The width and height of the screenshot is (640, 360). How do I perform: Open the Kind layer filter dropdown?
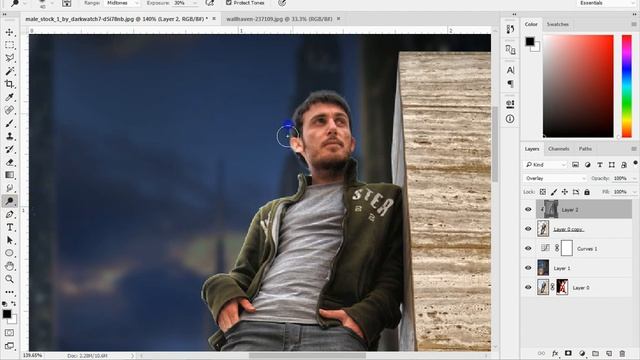pyautogui.click(x=546, y=164)
